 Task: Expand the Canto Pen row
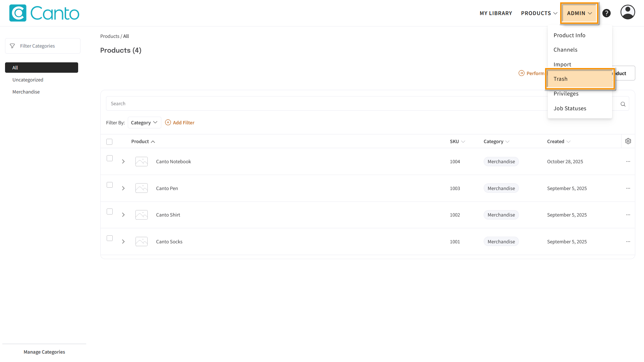[x=123, y=188]
